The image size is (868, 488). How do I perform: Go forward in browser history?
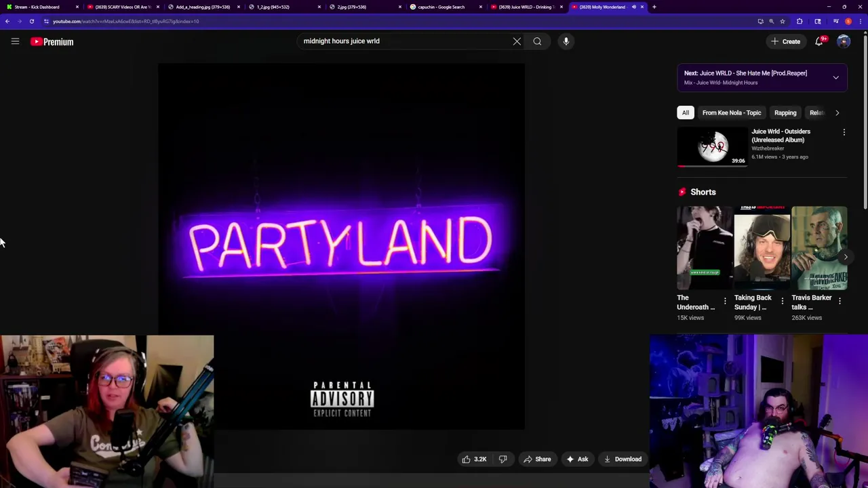[19, 21]
